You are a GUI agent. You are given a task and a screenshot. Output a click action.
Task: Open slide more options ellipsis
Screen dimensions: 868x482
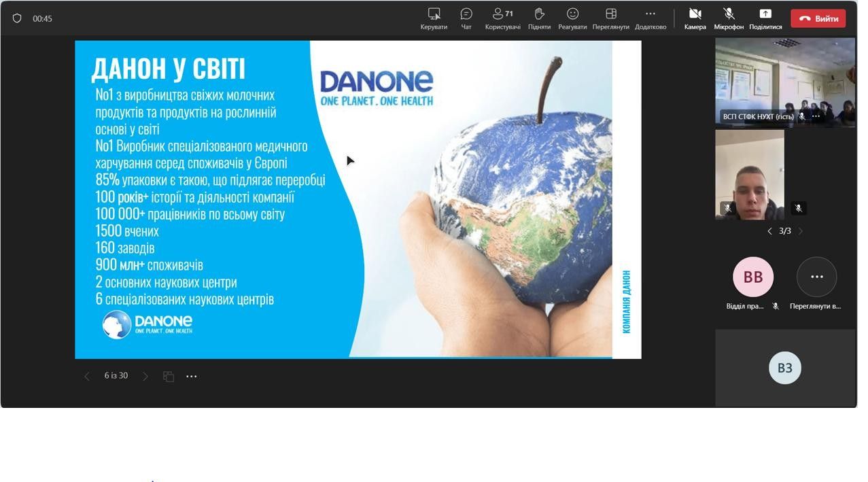192,376
